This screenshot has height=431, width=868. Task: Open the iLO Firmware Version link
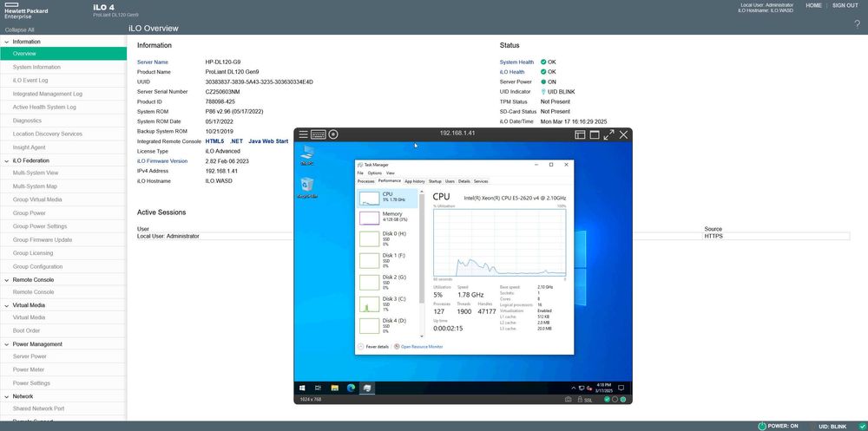[162, 161]
